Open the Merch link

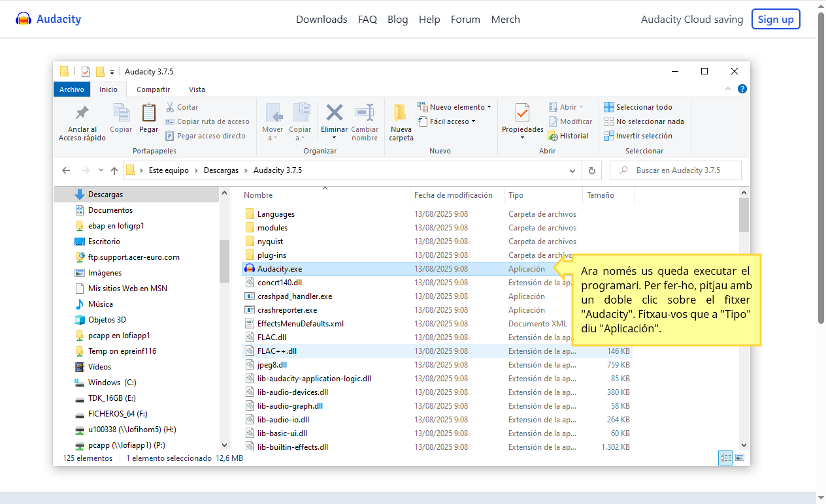[506, 20]
